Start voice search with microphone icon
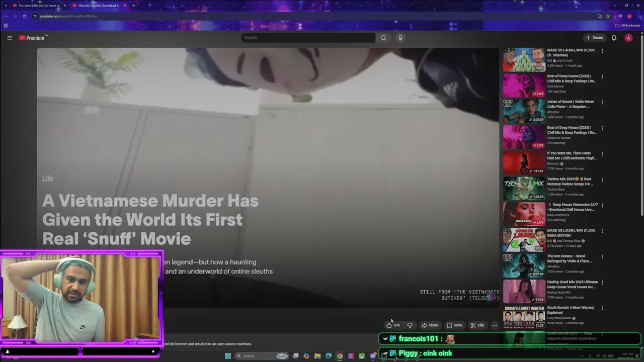The height and width of the screenshot is (362, 644). tap(400, 38)
